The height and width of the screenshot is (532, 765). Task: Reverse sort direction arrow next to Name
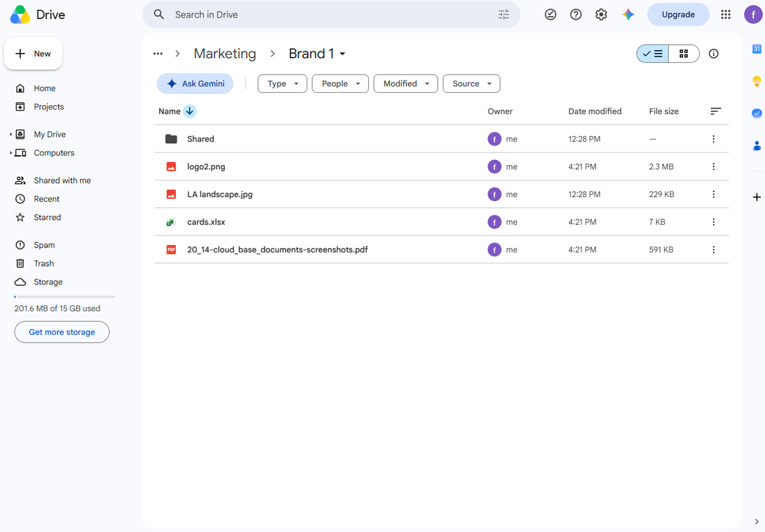pyautogui.click(x=190, y=111)
